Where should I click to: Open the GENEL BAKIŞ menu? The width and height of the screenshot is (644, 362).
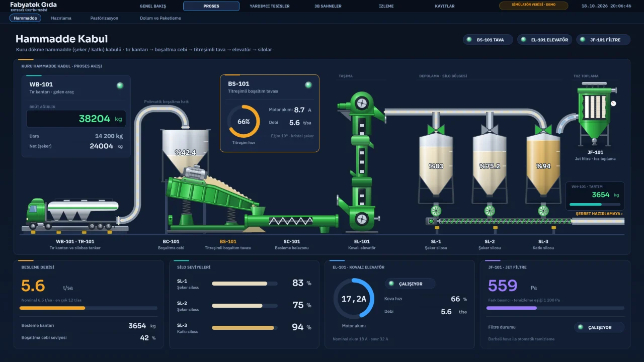153,6
